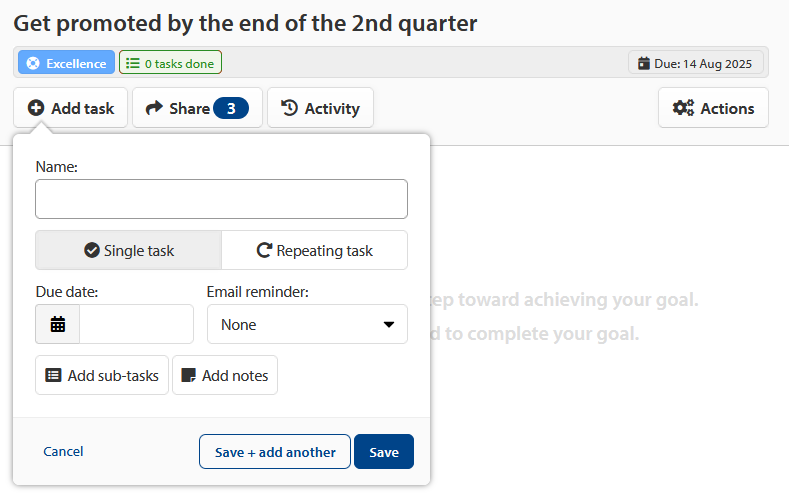Open the Activity tab
Viewport: 789px width, 493px height.
coord(321,108)
